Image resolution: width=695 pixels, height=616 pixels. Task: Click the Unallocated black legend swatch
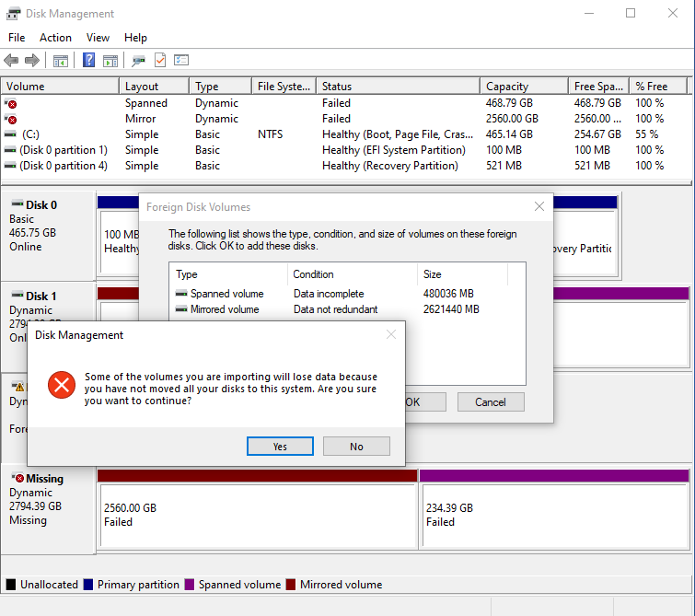pos(11,585)
